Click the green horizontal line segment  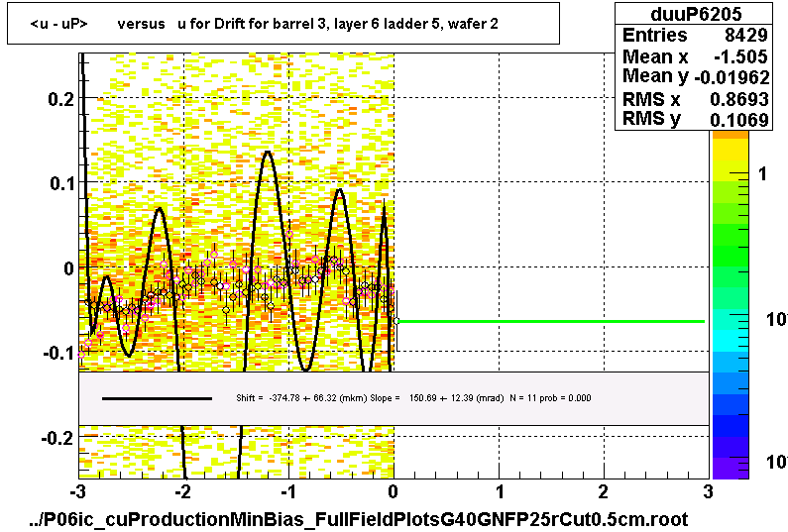click(551, 321)
